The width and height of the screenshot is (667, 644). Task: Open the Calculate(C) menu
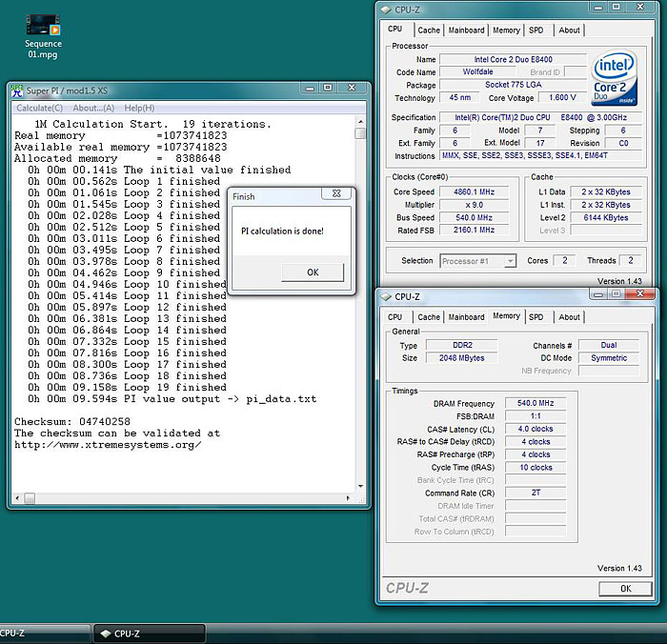(x=40, y=108)
